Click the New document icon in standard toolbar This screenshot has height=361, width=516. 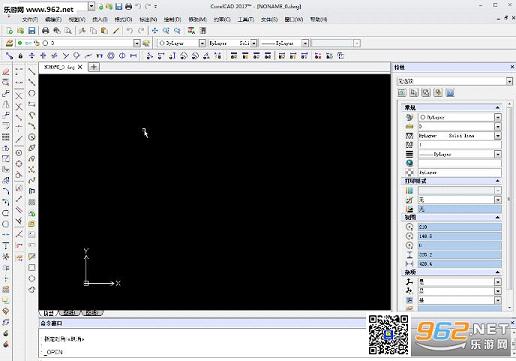pyautogui.click(x=10, y=31)
